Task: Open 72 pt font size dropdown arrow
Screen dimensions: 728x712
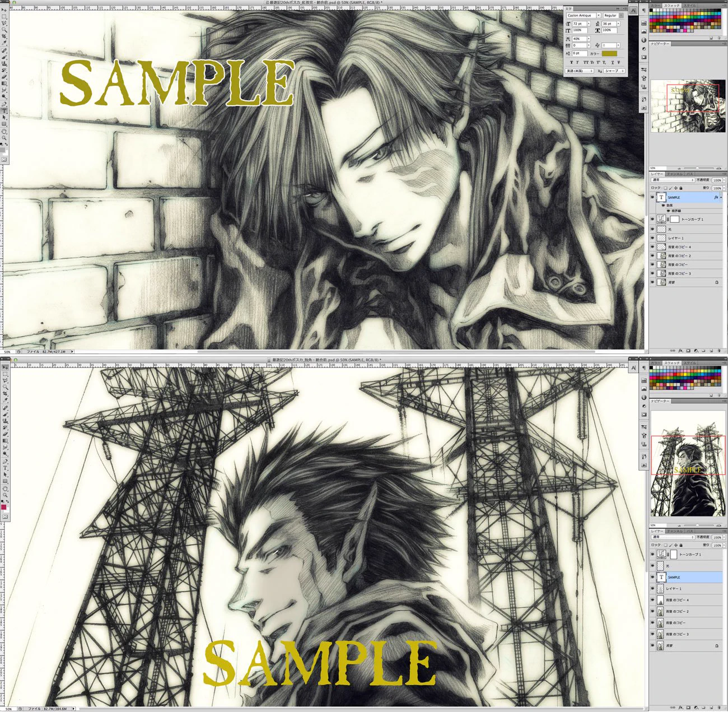Action: [589, 24]
